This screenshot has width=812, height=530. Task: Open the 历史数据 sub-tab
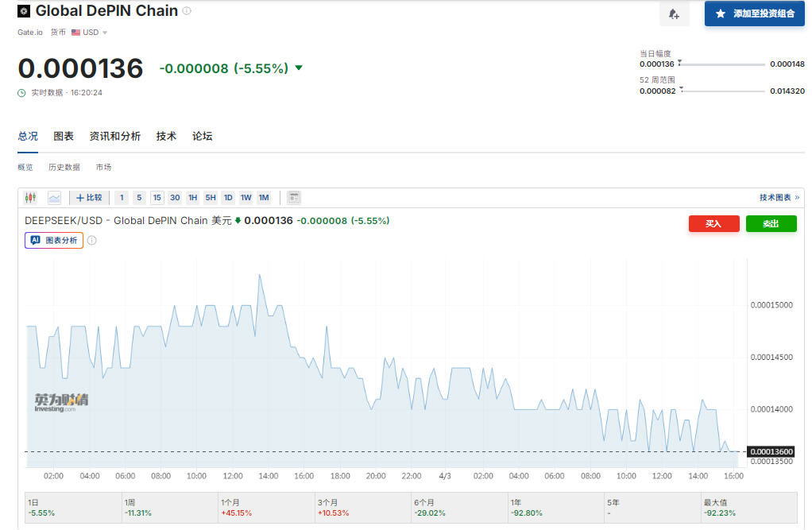coord(64,168)
